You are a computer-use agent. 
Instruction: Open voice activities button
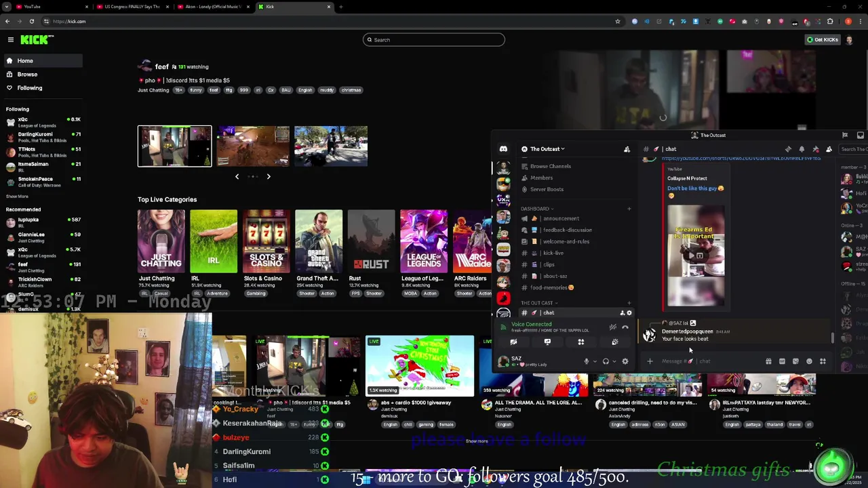tap(581, 342)
